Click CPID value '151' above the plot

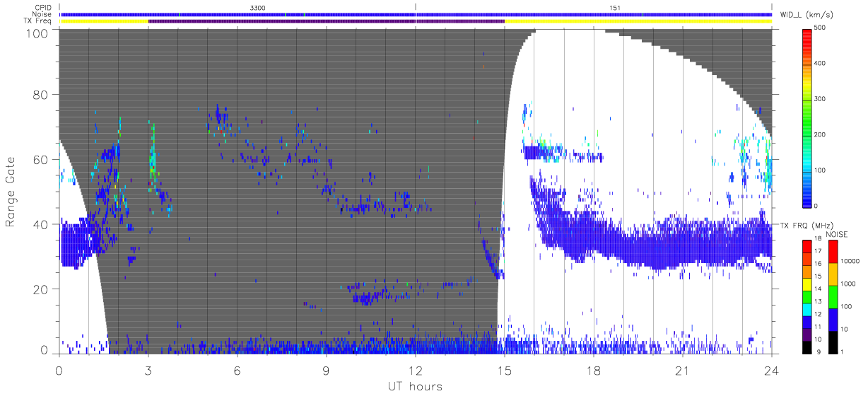615,7
